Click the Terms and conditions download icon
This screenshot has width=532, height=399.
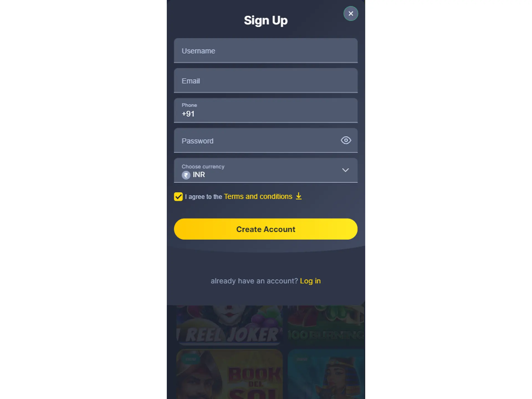[x=299, y=196]
